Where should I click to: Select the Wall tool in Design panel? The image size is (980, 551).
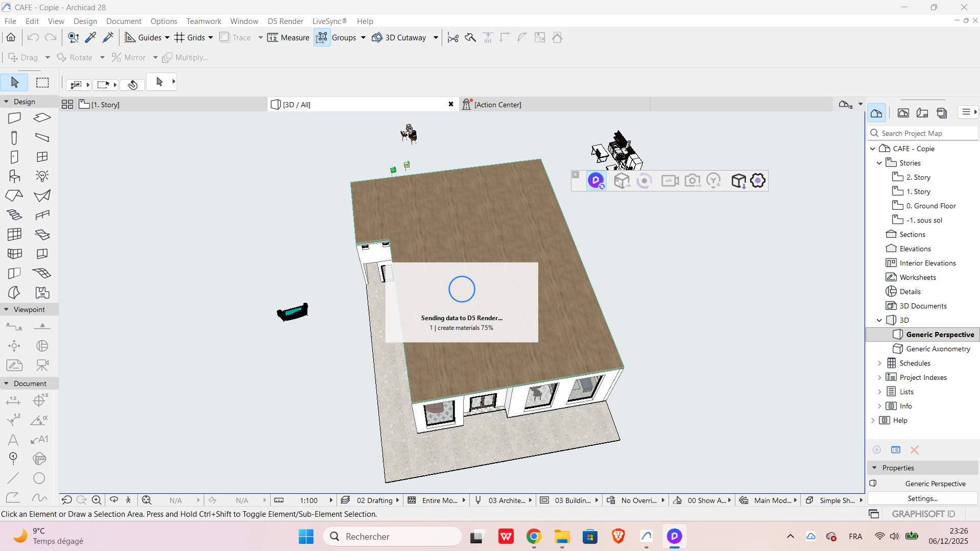(14, 118)
